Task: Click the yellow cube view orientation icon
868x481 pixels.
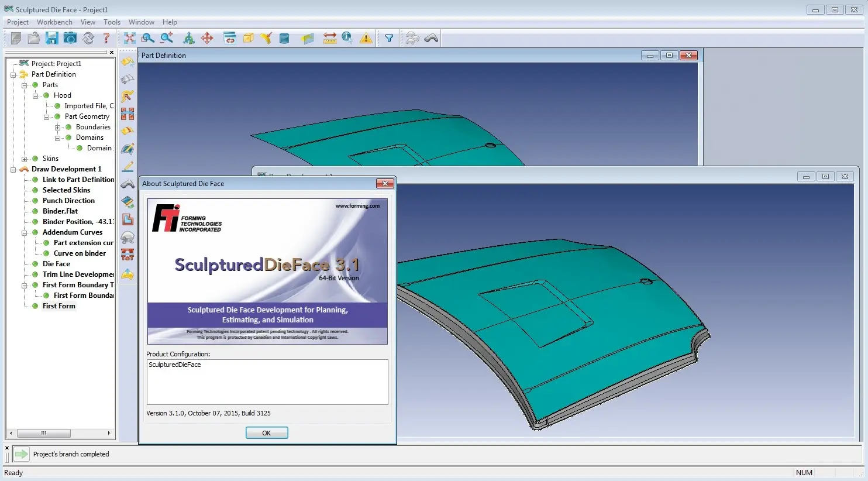Action: [x=248, y=38]
